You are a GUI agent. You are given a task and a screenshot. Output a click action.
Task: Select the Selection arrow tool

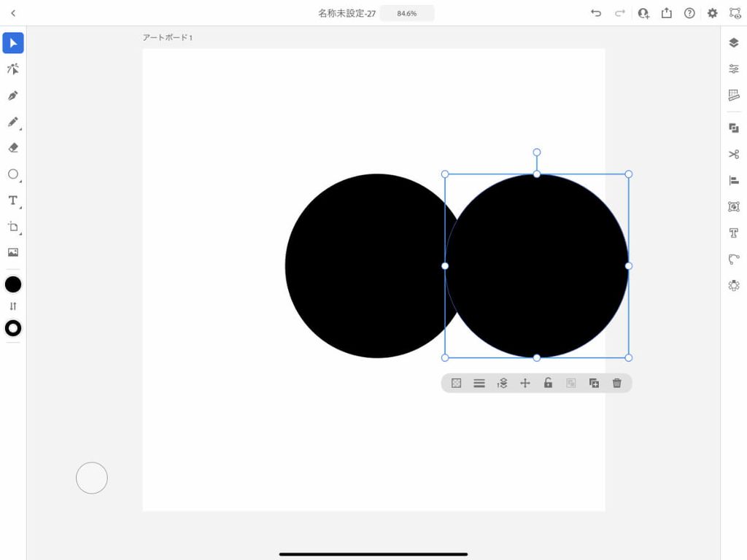pos(13,43)
